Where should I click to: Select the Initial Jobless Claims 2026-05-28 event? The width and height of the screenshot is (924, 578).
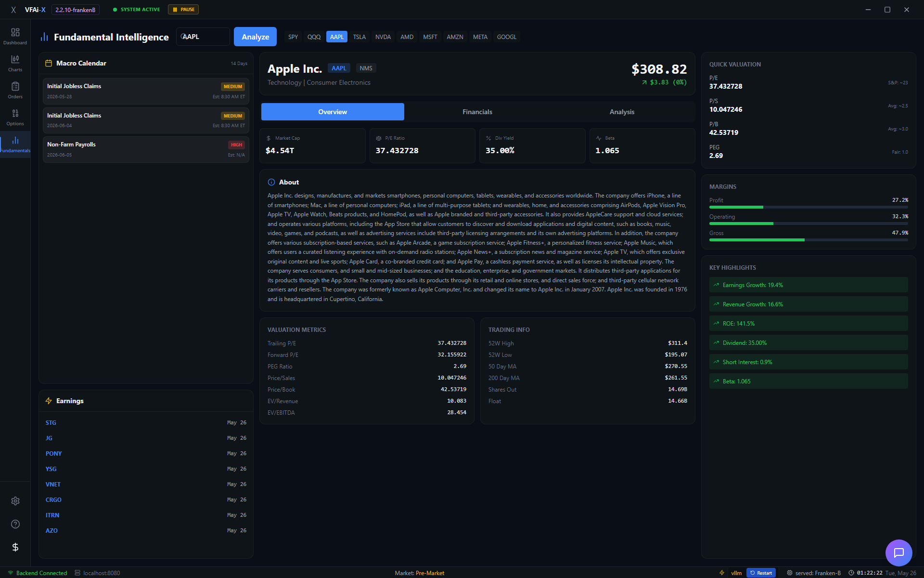click(146, 91)
